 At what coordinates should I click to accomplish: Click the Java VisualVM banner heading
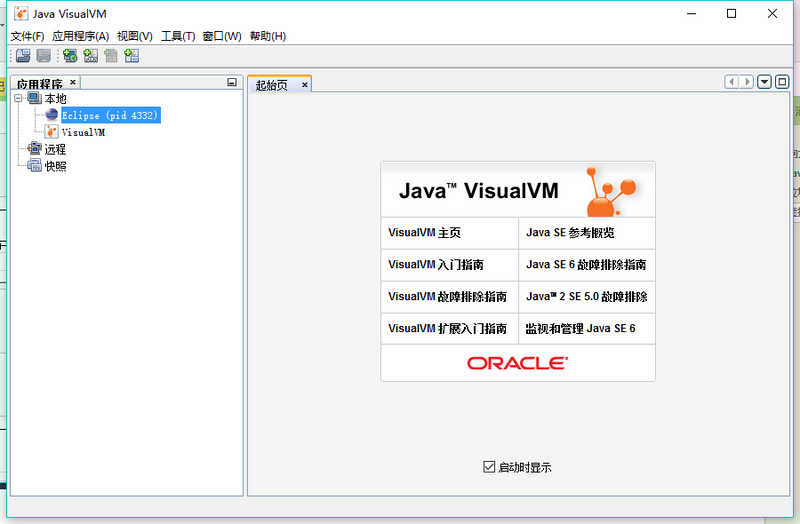tap(479, 191)
